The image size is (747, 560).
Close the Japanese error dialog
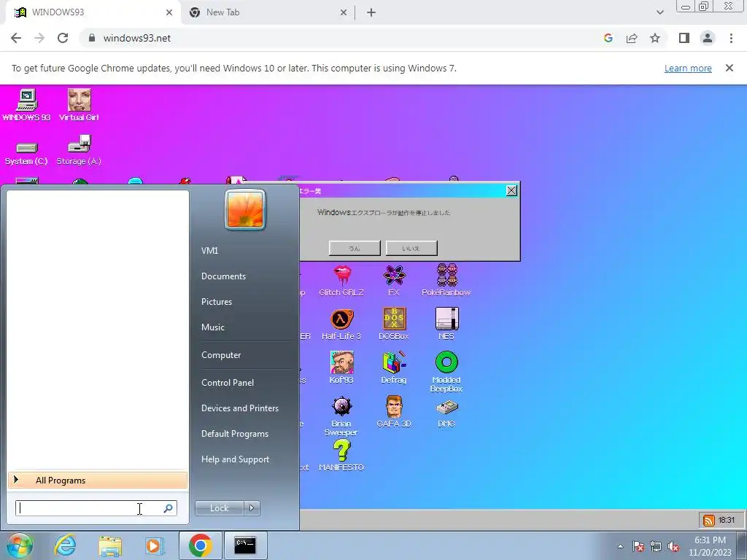(x=511, y=190)
